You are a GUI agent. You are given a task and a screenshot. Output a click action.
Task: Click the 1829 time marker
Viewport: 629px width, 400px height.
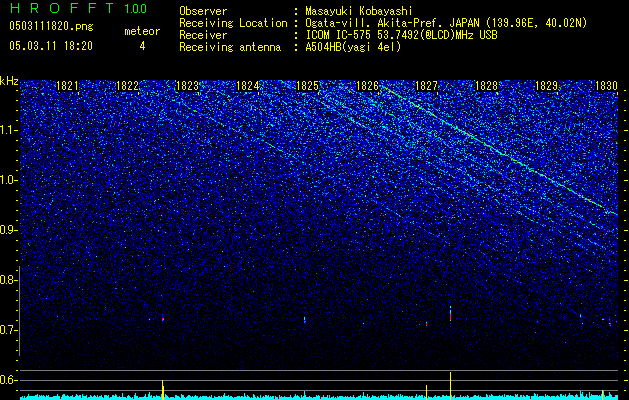coord(546,86)
